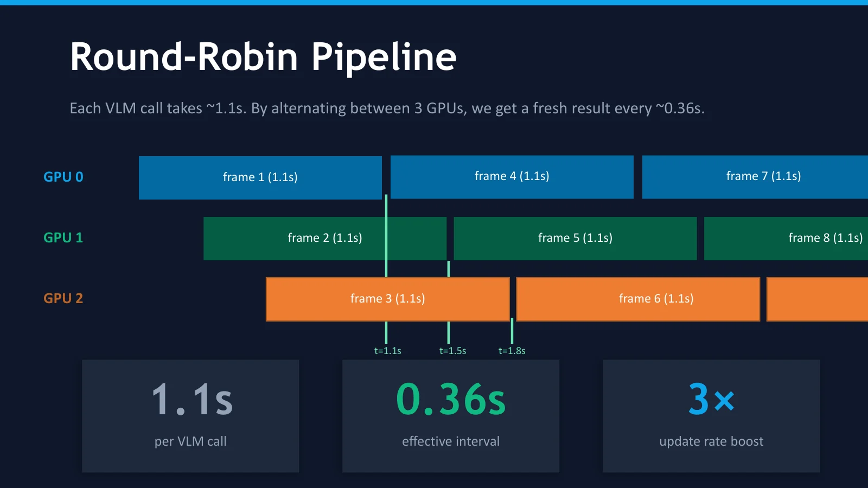868x488 pixels.
Task: Select the 'frame 3 (1.1s)' bar
Action: pos(388,299)
